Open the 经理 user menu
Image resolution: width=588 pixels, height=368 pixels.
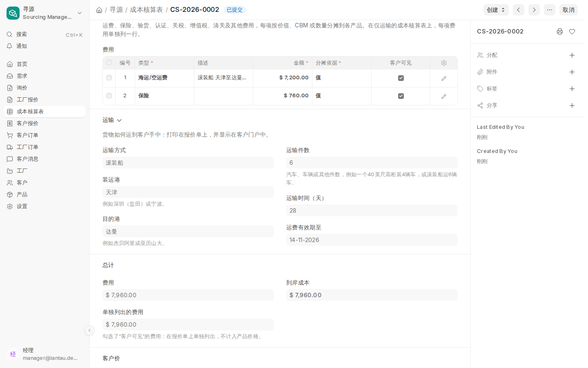point(45,354)
